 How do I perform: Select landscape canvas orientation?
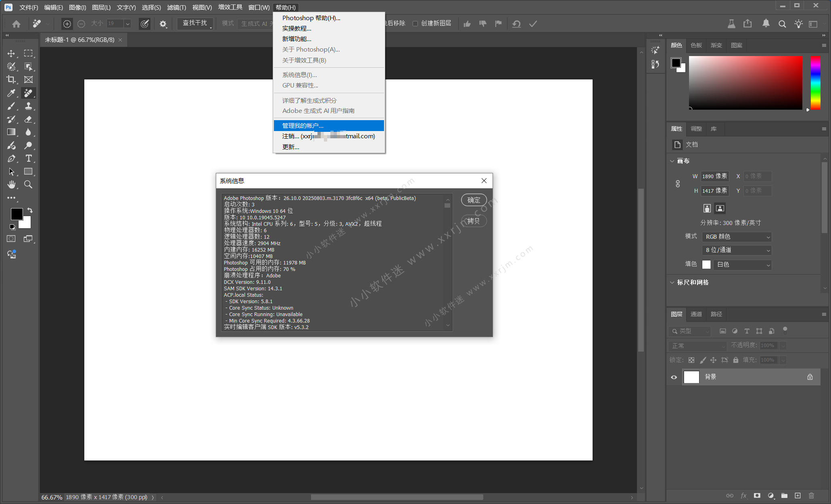[720, 208]
